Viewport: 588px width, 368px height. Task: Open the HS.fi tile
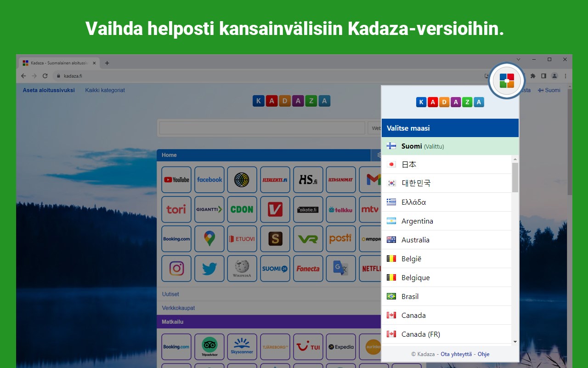click(x=308, y=180)
